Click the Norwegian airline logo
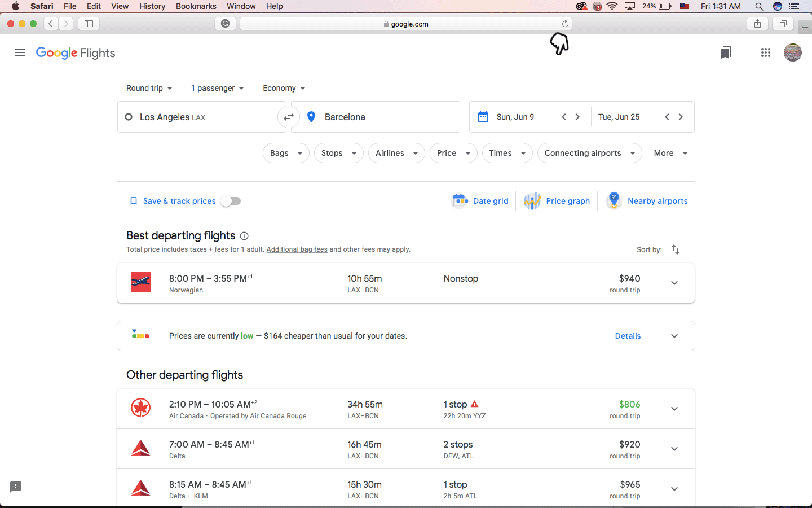Image resolution: width=812 pixels, height=508 pixels. 140,282
